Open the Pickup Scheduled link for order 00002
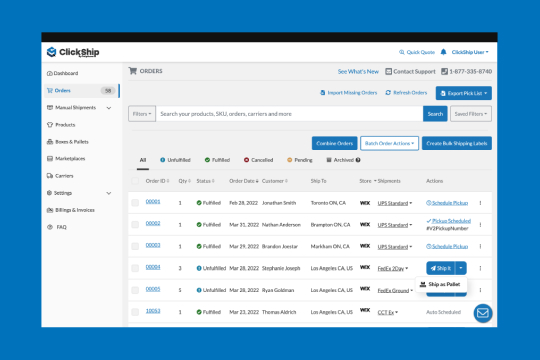Screen dimensions: 540x360 point(448,221)
